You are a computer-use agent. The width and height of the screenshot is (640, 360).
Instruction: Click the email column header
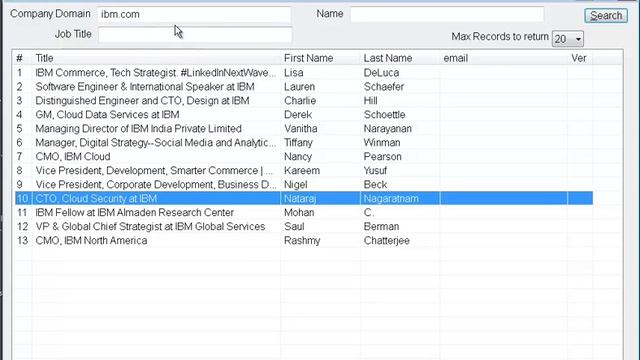[456, 58]
